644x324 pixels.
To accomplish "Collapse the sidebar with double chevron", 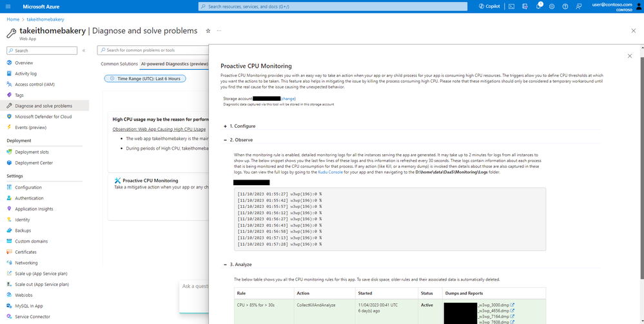I will [x=84, y=50].
